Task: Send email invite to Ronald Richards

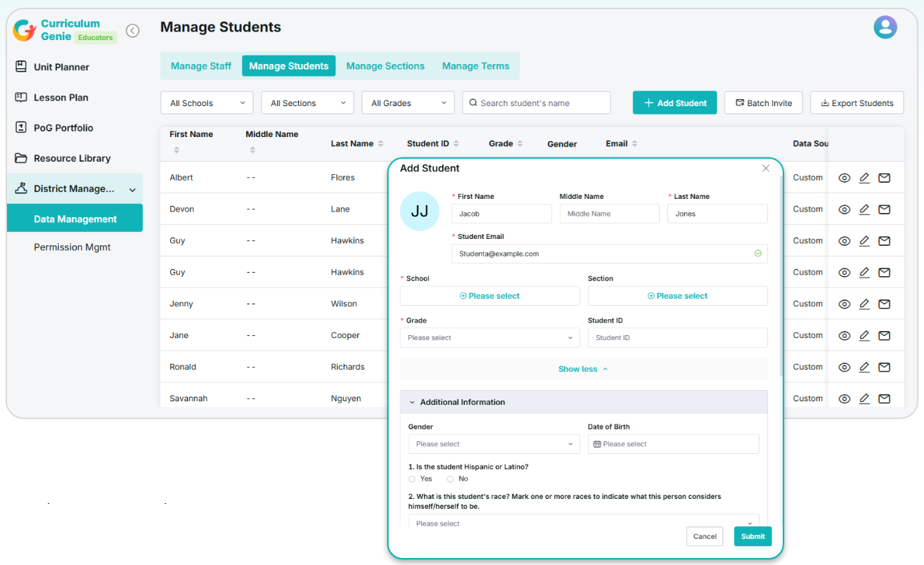Action: pos(885,368)
